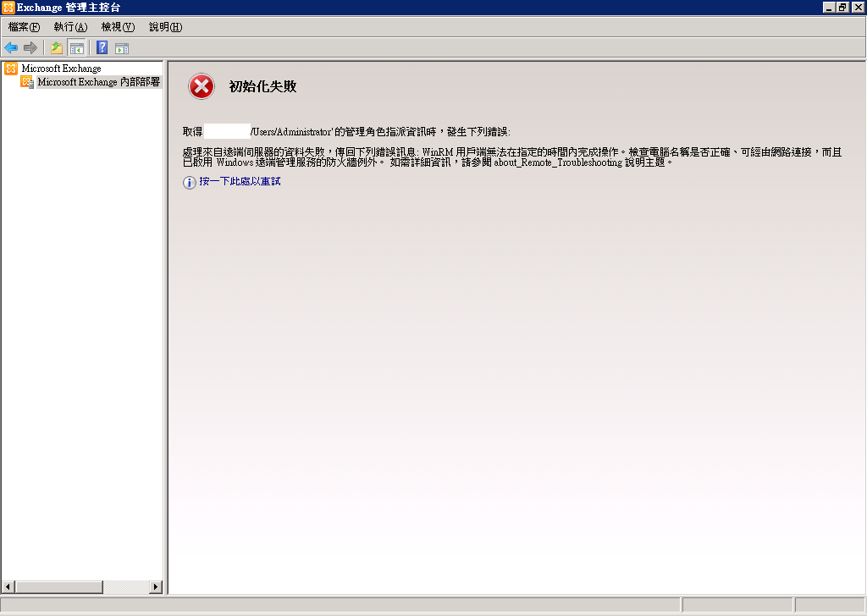Open Help with the question mark icon
This screenshot has width=867, height=616.
pyautogui.click(x=102, y=47)
